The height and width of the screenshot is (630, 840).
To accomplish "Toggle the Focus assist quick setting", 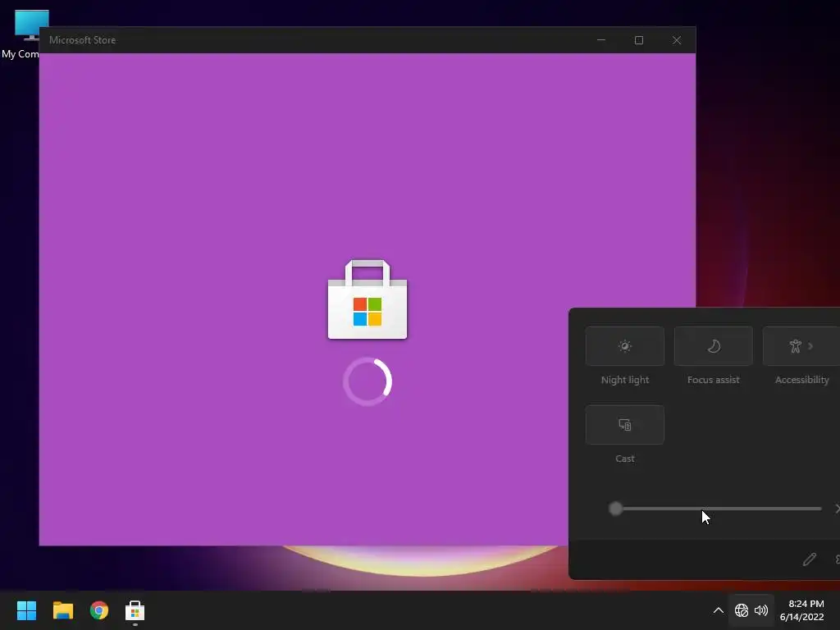I will point(713,346).
